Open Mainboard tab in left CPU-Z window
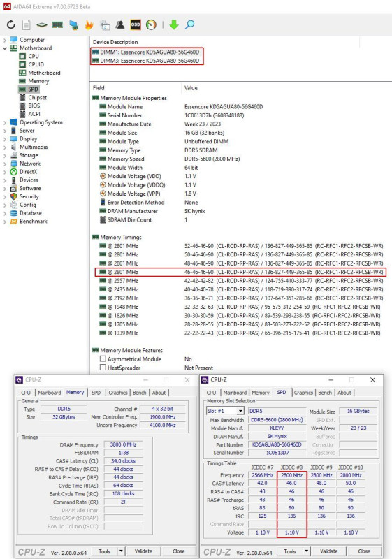392x559 pixels. coord(50,392)
